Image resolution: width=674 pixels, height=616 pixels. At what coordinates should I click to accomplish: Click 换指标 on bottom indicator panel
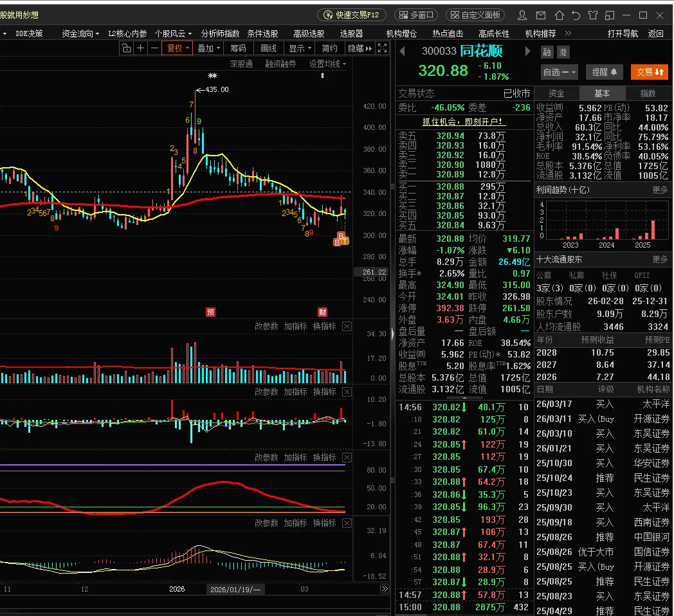[x=325, y=523]
